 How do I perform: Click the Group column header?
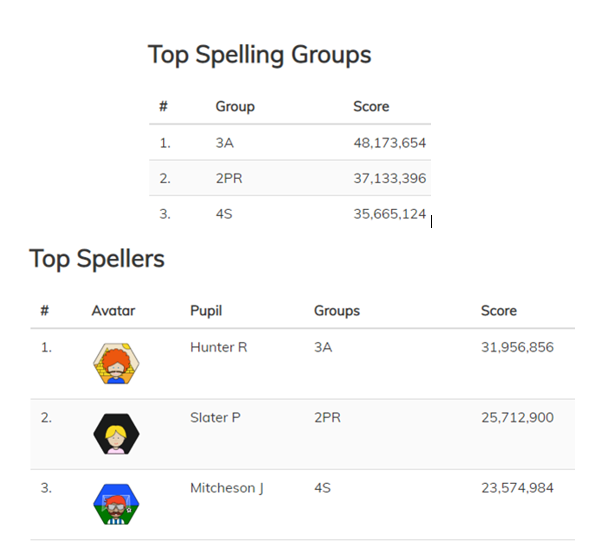pyautogui.click(x=235, y=107)
